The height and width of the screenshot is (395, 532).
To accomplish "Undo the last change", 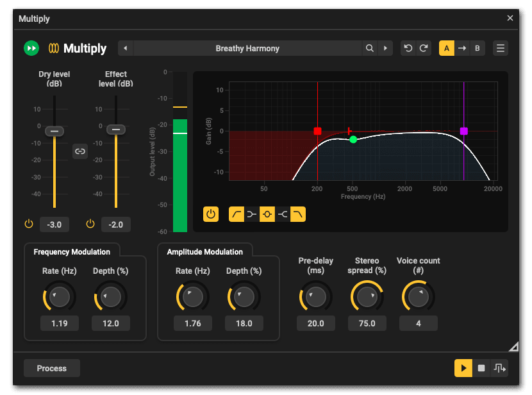I will (x=408, y=48).
